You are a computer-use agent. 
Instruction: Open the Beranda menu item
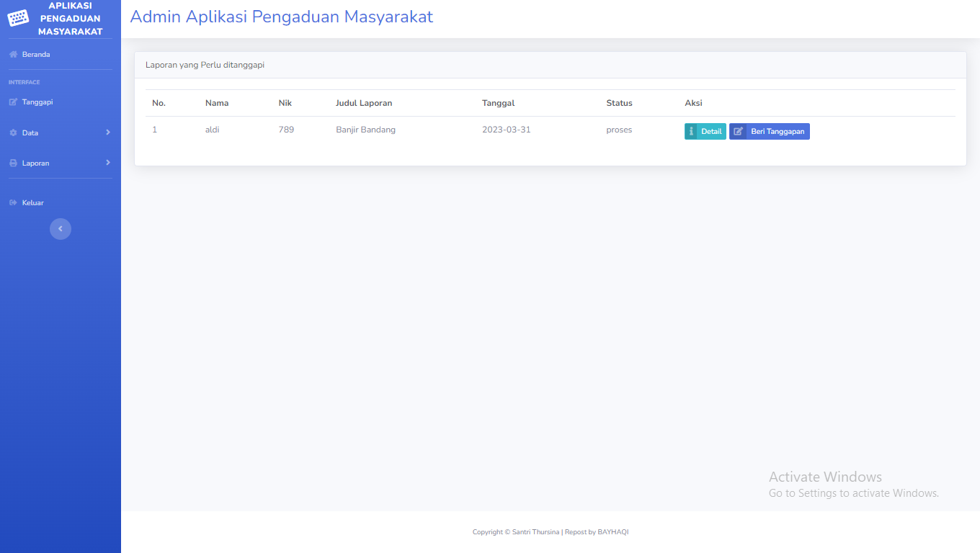point(61,55)
